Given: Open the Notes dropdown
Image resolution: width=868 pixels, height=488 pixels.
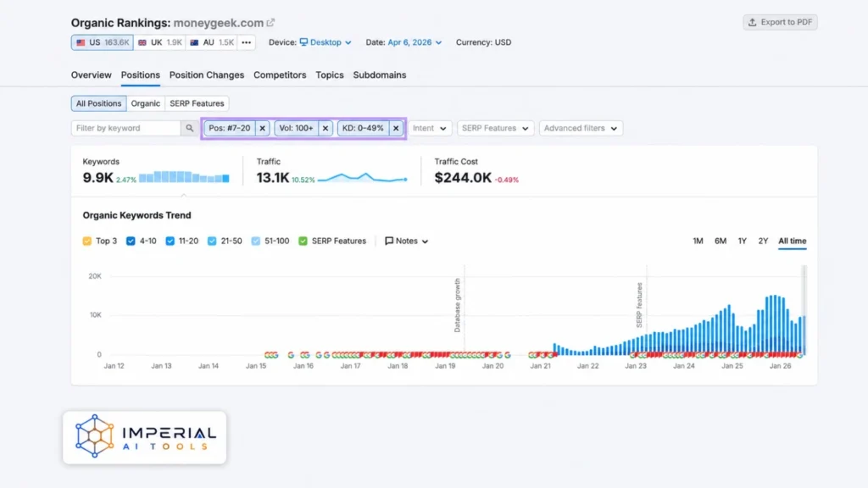Looking at the screenshot, I should (407, 241).
